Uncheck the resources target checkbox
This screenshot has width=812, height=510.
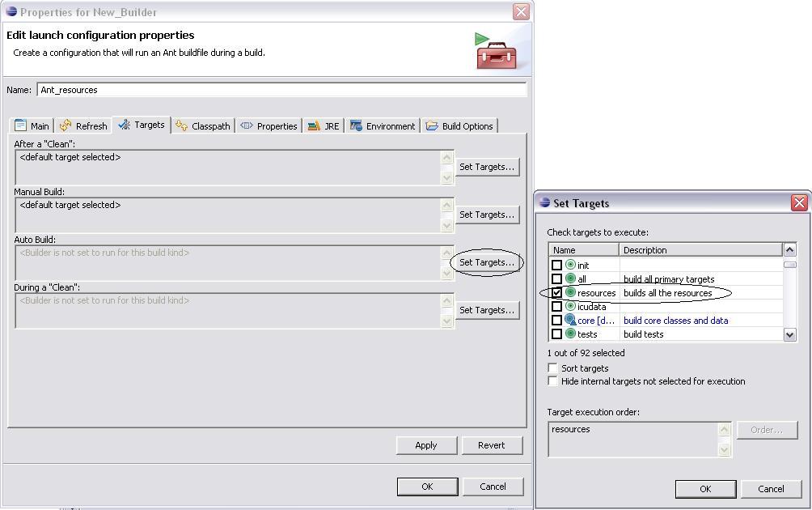[556, 293]
